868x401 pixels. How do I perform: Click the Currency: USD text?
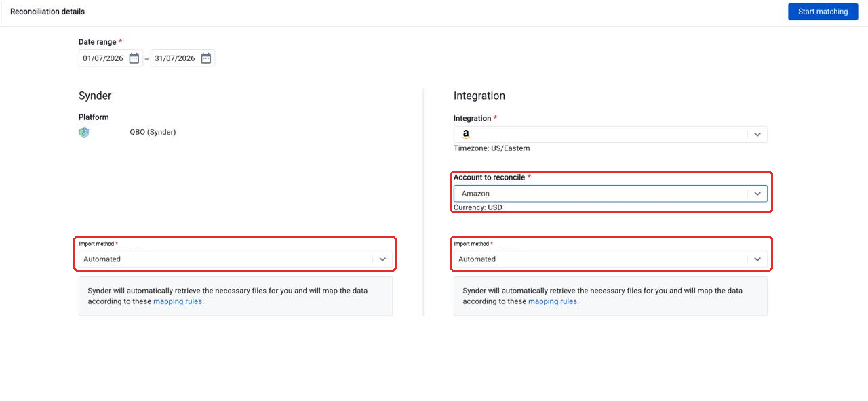478,207
